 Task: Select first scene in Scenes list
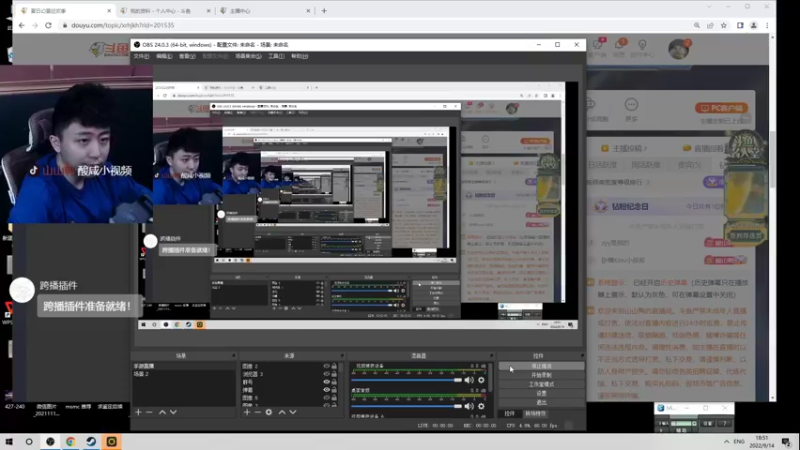point(183,366)
